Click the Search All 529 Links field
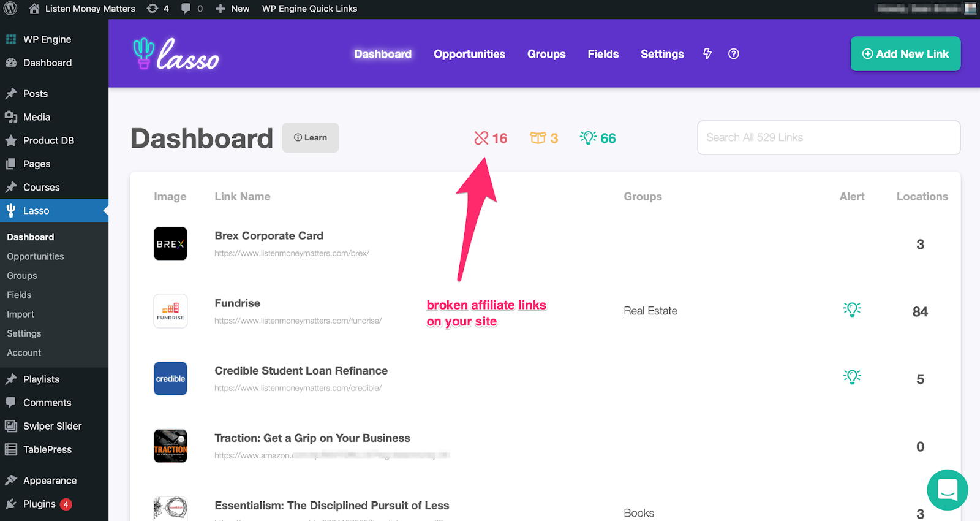The width and height of the screenshot is (980, 521). (829, 137)
